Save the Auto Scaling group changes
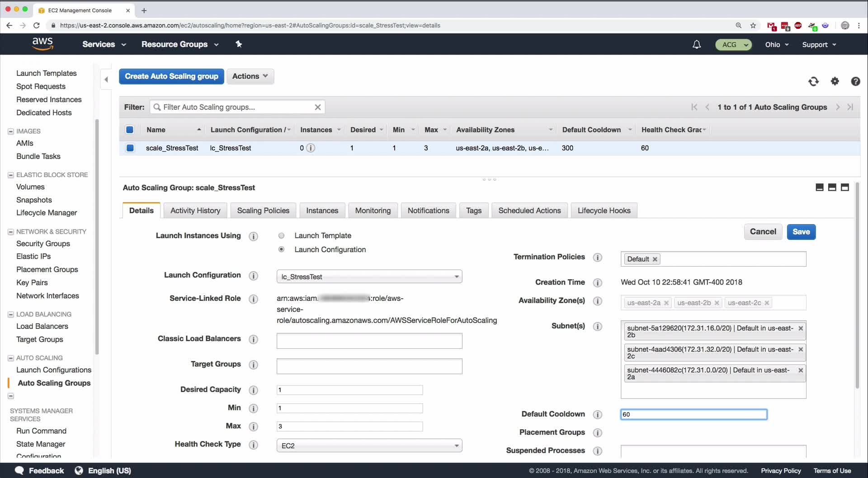Screen dimensions: 868x478 801,232
